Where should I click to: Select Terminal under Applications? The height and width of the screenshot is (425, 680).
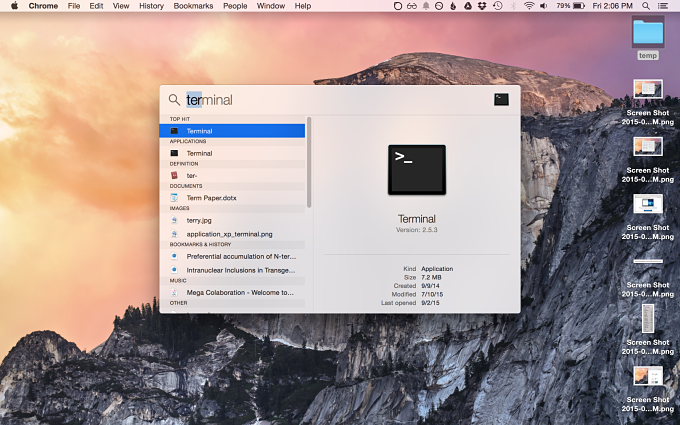point(232,153)
